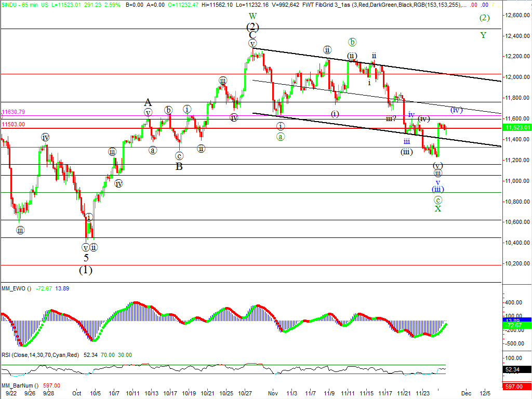This screenshot has width=532, height=399.
Task: Click the green Y wave label
Action: coord(483,35)
